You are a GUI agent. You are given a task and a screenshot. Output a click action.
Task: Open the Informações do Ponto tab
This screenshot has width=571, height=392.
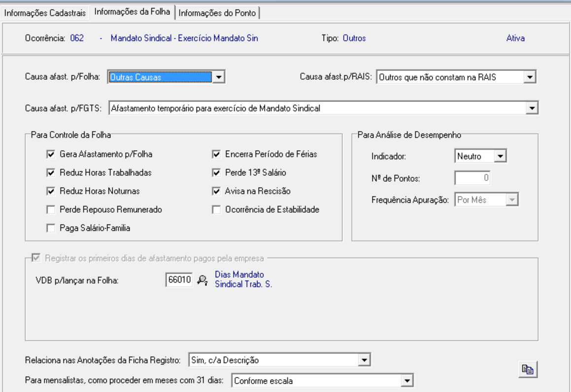click(x=217, y=13)
